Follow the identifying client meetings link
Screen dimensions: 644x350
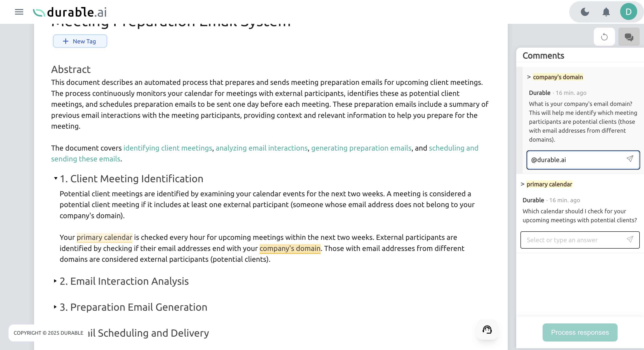(168, 148)
